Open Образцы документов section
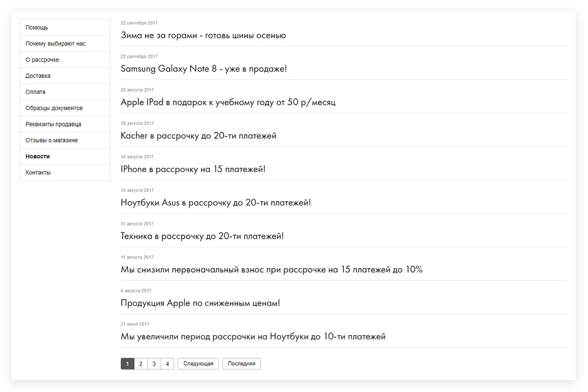This screenshot has width=588, height=392. click(65, 108)
